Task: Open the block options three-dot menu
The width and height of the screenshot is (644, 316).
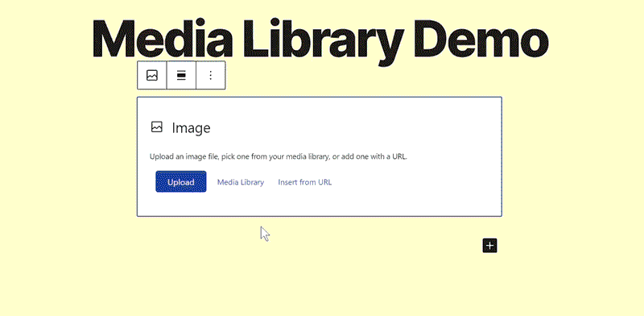Action: [x=211, y=75]
